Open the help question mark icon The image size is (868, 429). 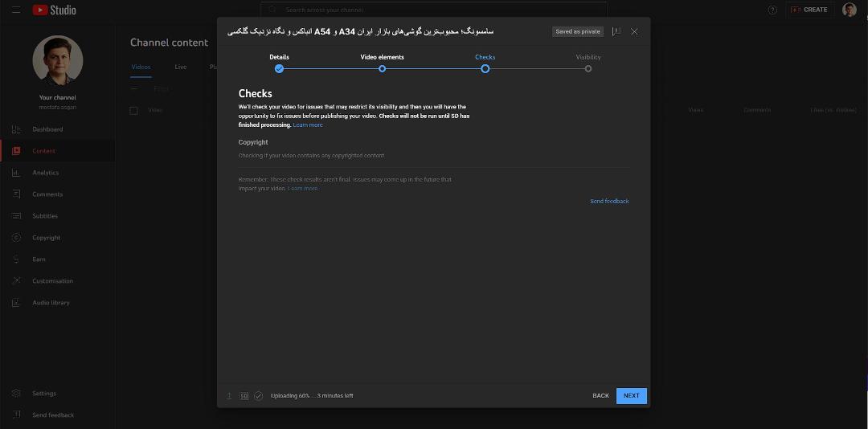tap(773, 10)
